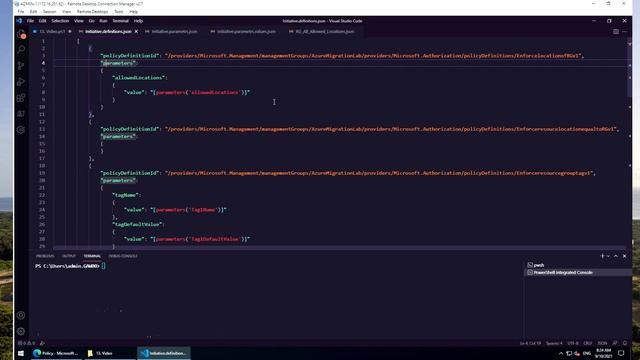Click the Ln 4, Col 19 cursor position indicator
Screen dimensions: 640x360
pos(530,343)
